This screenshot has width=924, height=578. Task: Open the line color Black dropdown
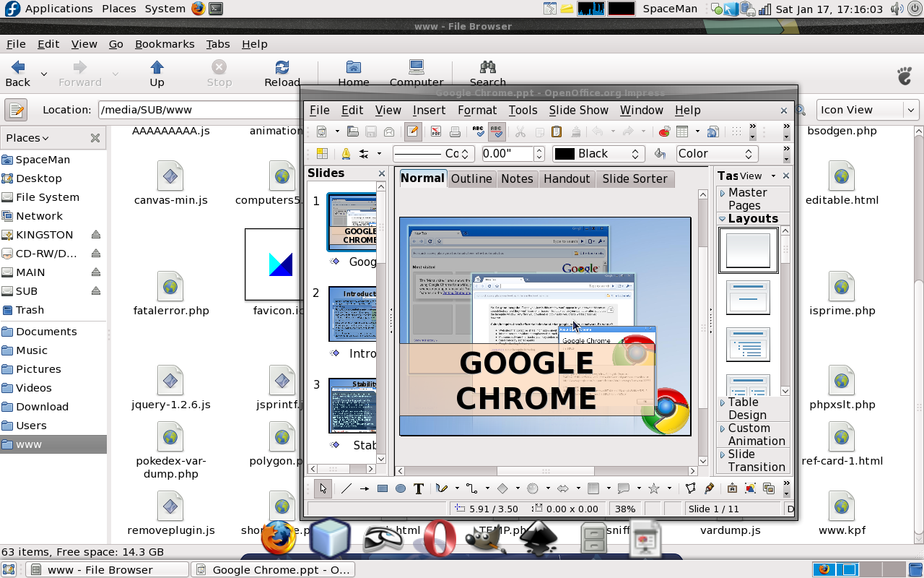click(x=597, y=153)
